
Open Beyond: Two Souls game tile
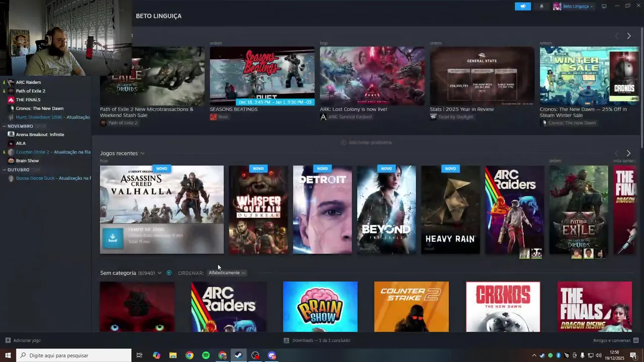click(386, 210)
